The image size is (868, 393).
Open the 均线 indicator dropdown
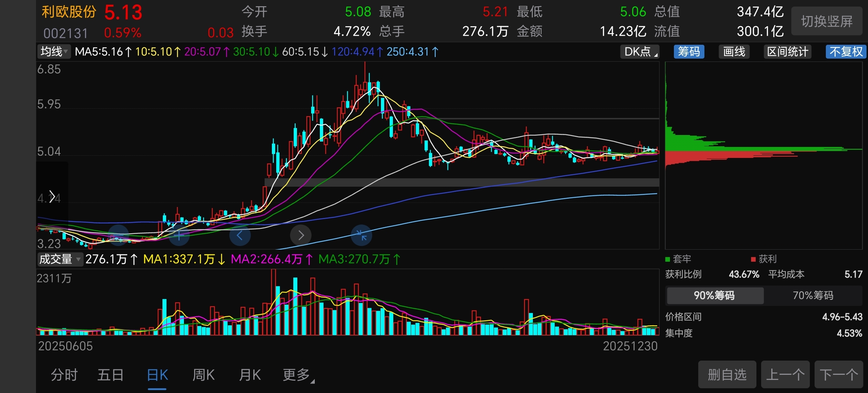(54, 52)
